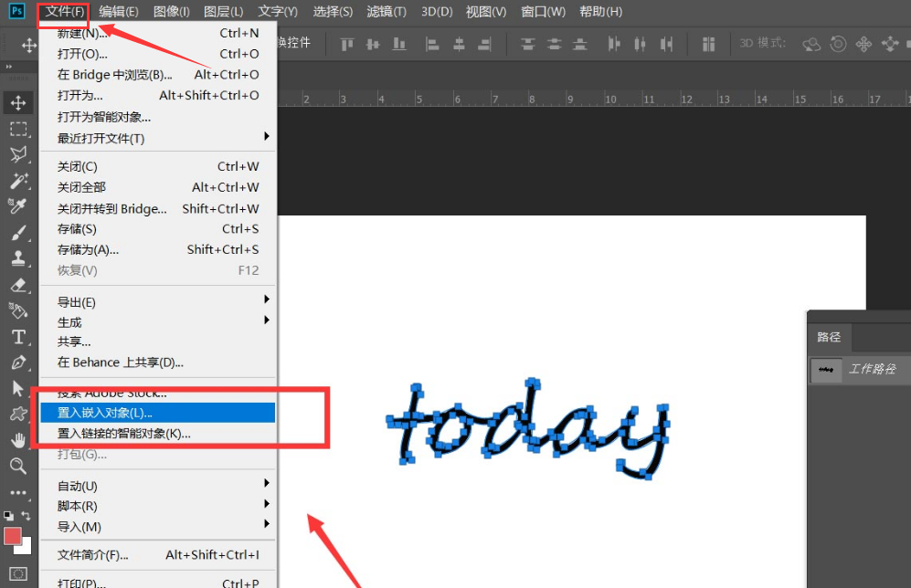Collapse the toolbox with double chevron
This screenshot has height=588, width=911.
point(9,67)
